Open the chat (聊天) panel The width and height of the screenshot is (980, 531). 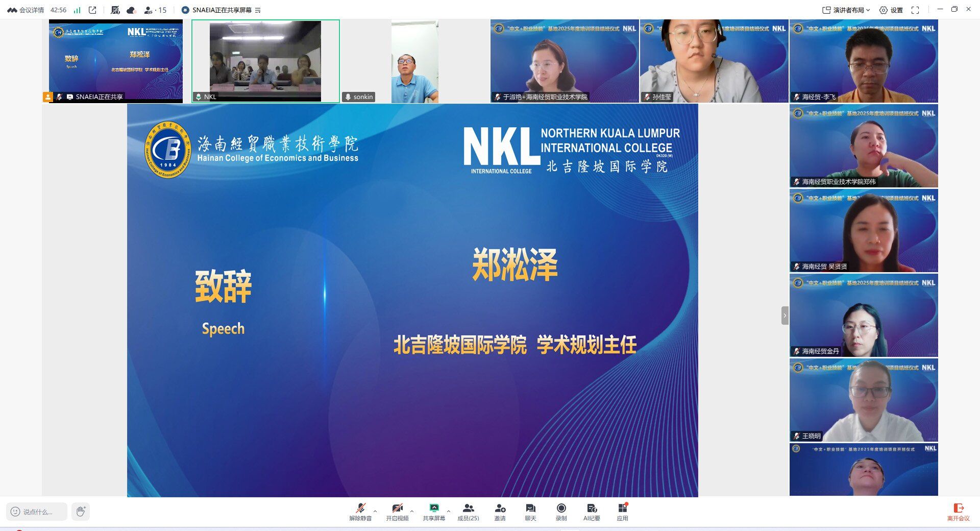coord(530,511)
